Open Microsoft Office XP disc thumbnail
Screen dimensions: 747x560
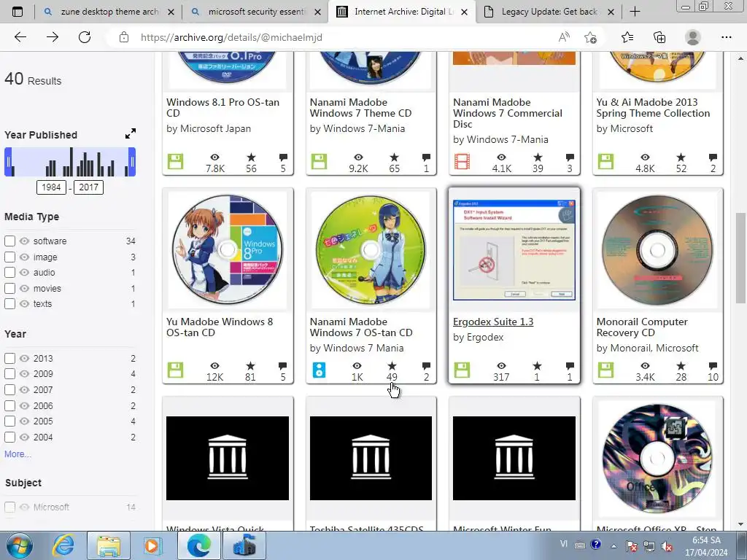coord(657,458)
